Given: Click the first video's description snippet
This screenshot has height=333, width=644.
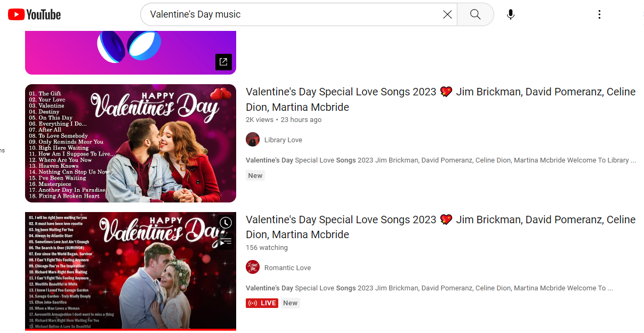Looking at the screenshot, I should click(x=440, y=160).
